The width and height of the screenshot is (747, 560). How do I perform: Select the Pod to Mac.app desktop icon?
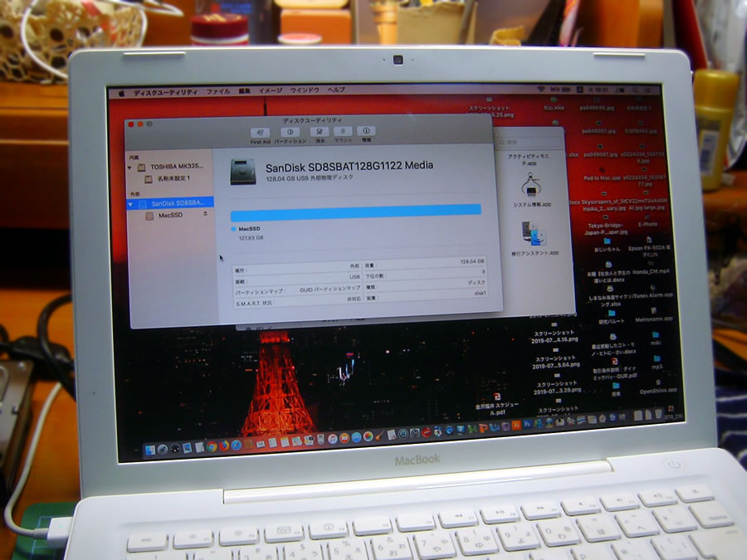point(603,175)
